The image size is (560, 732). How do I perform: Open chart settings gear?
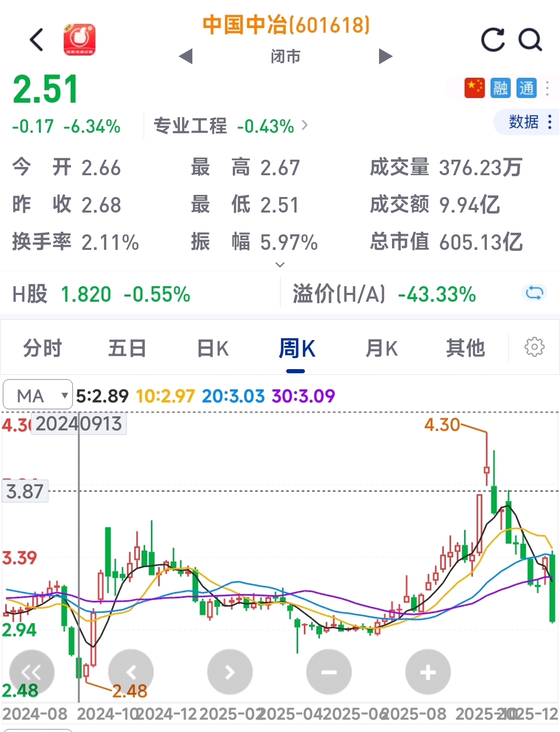(x=535, y=347)
